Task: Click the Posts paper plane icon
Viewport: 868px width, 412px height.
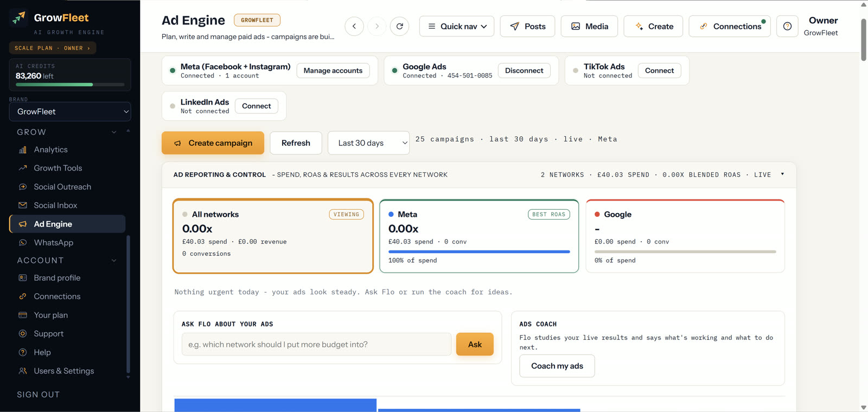Action: pyautogui.click(x=515, y=26)
